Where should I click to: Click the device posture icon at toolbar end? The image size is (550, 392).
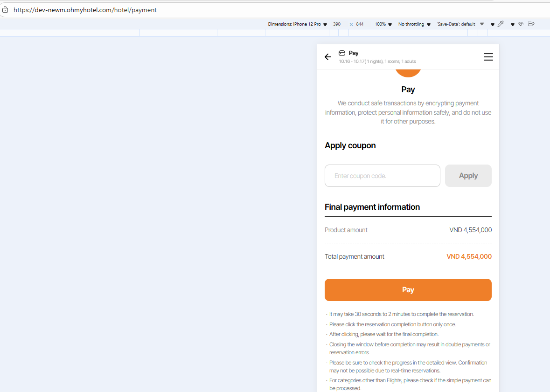(531, 24)
